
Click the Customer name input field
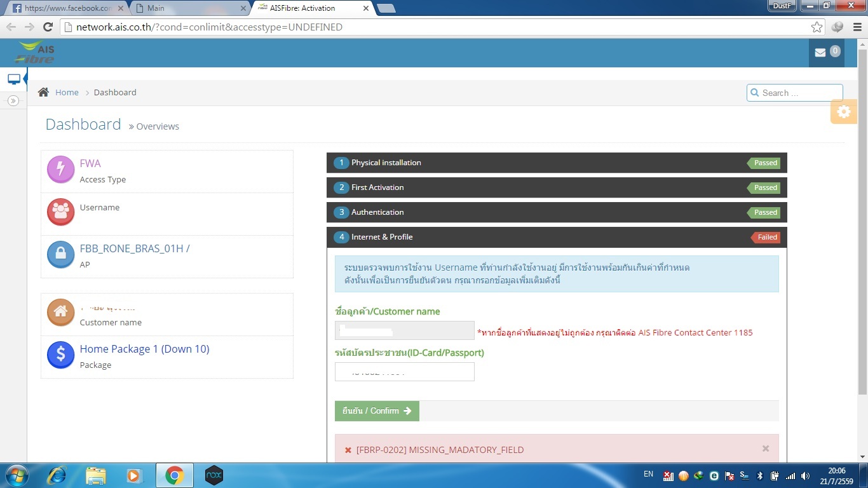point(405,330)
